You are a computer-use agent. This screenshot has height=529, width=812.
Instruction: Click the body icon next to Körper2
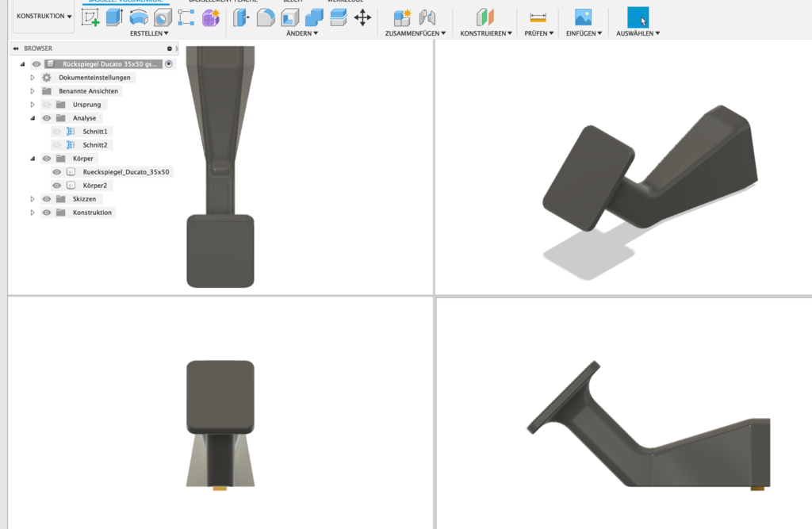tap(71, 186)
